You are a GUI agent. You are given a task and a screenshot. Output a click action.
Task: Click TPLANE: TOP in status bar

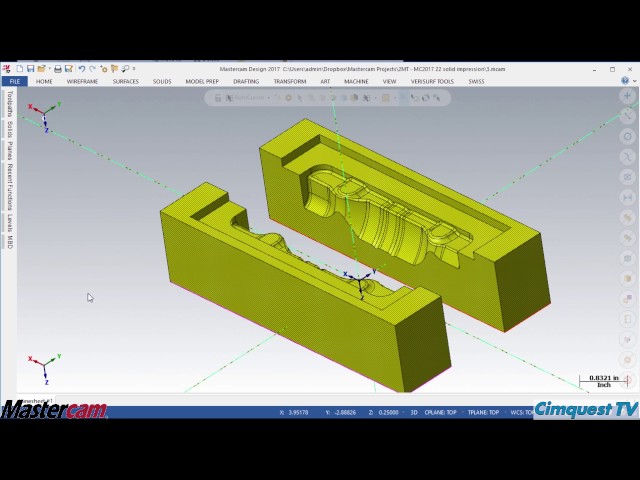[483, 413]
